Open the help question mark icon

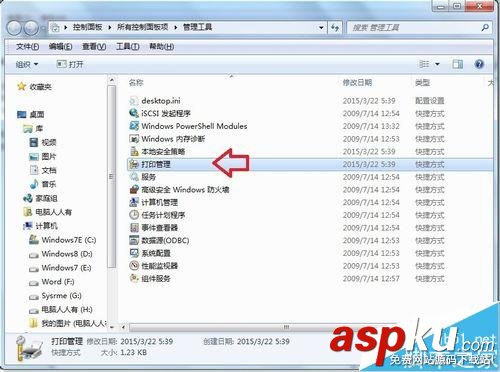point(479,64)
